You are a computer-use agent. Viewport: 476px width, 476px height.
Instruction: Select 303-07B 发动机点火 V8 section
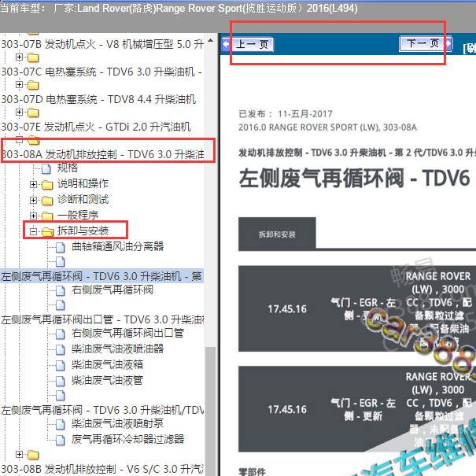coord(102,44)
